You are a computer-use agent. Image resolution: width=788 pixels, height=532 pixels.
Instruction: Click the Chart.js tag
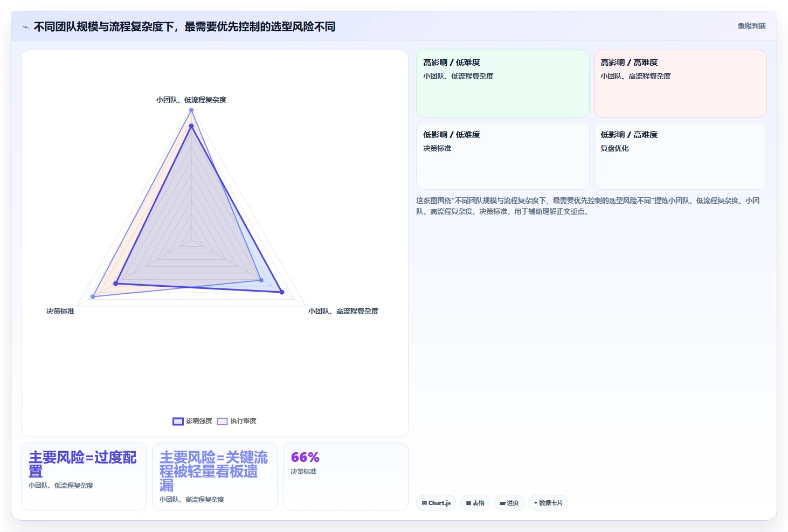coord(436,503)
